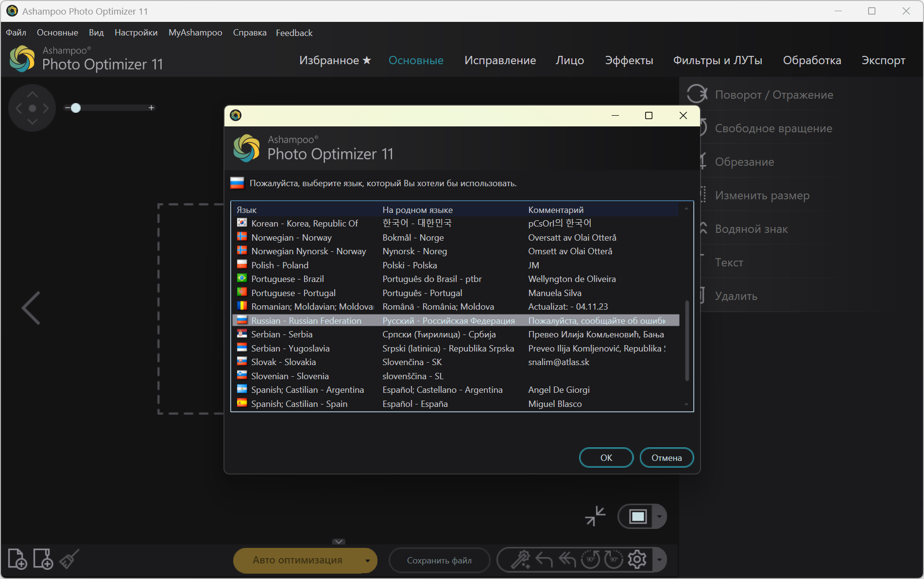Click the language list vertical scrollbar
924x579 pixels.
[x=686, y=340]
